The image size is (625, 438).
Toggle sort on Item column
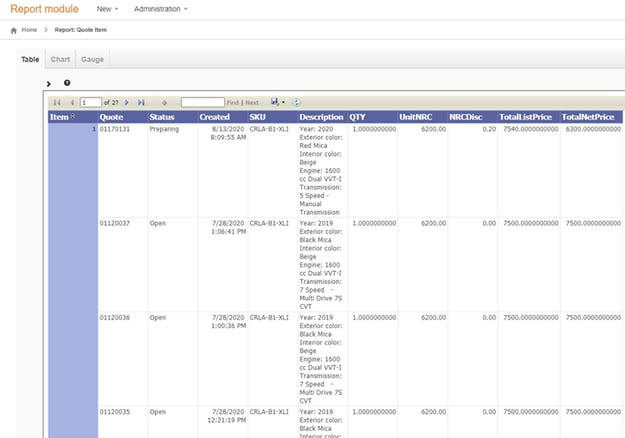[73, 116]
